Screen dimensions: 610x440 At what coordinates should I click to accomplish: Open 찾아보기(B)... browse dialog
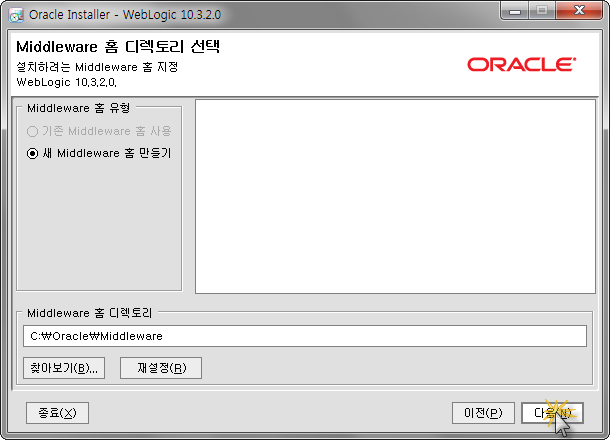pyautogui.click(x=64, y=368)
